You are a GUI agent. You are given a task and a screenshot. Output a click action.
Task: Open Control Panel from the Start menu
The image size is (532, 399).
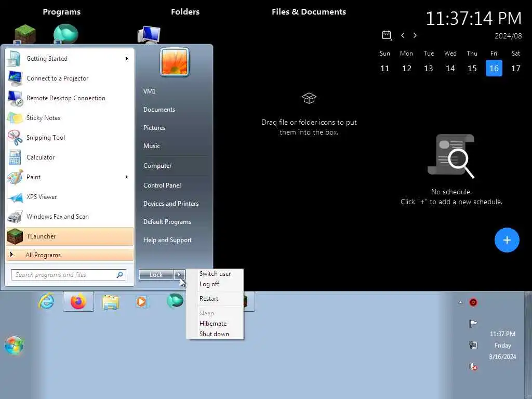(x=162, y=185)
